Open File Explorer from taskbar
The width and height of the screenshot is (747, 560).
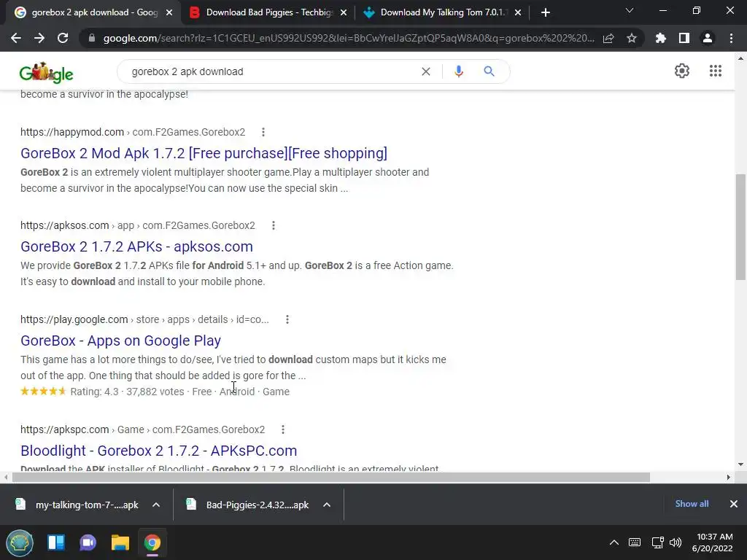(x=120, y=542)
